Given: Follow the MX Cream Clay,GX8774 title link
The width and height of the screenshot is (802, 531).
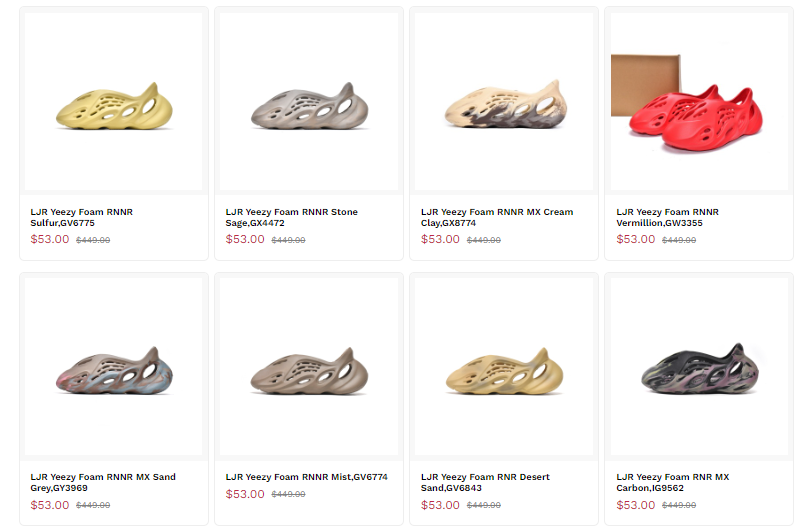Looking at the screenshot, I should tap(497, 217).
